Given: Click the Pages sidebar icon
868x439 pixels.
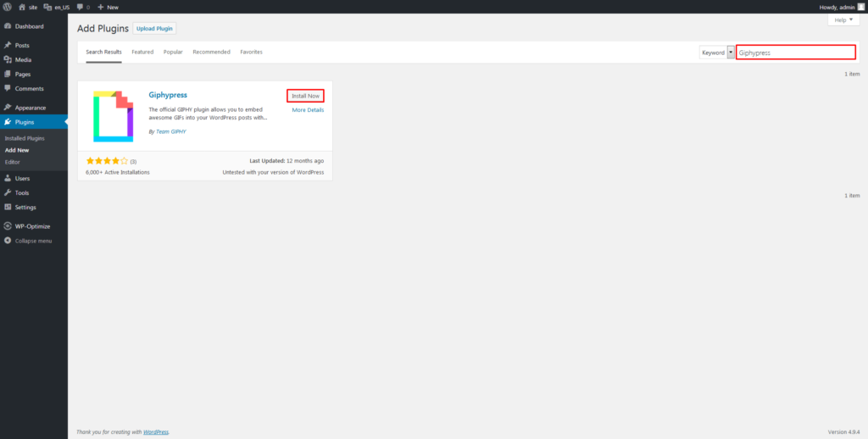Looking at the screenshot, I should 7,75.
